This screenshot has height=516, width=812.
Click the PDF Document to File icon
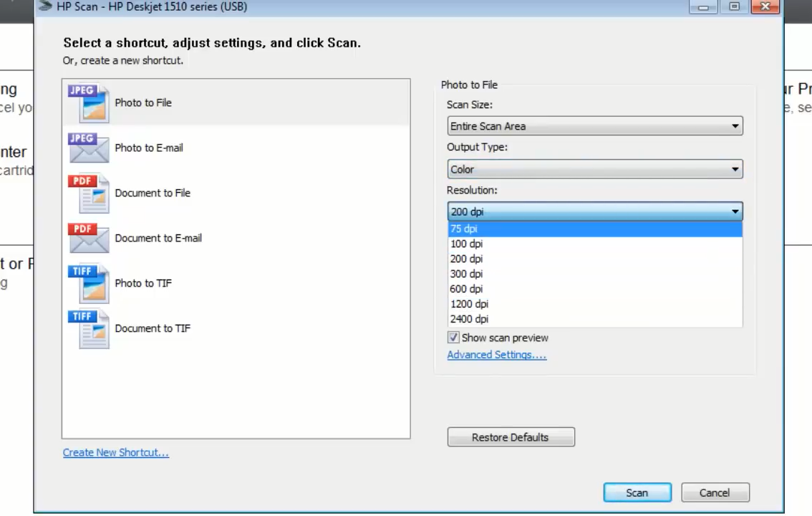tap(88, 193)
